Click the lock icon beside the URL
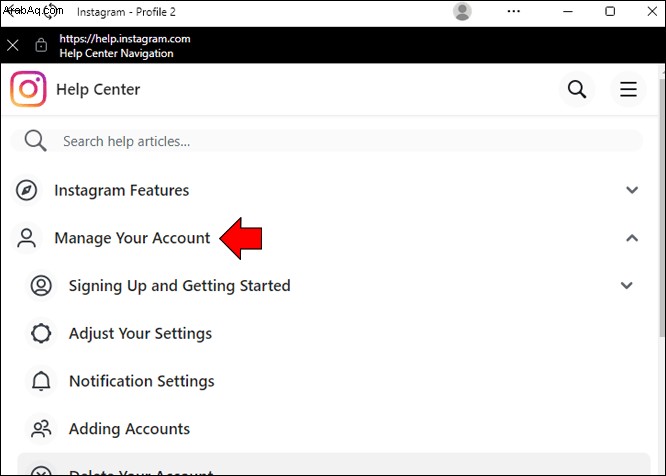Viewport: 666px width, 476px height. (41, 45)
